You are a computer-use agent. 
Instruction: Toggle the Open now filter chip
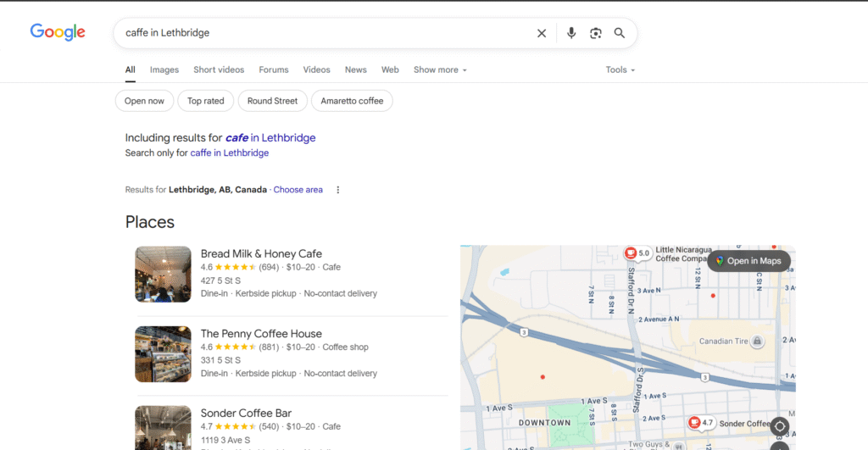144,101
